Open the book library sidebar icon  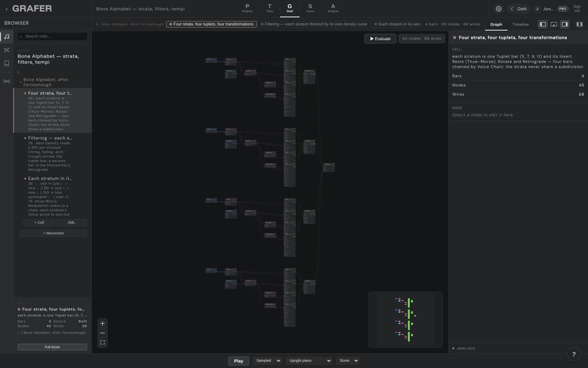6,63
